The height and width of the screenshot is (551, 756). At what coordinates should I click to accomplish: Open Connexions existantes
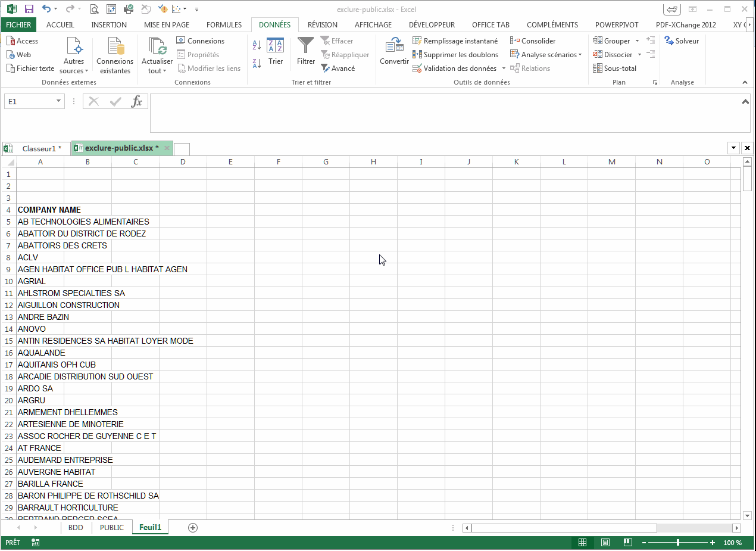[115, 55]
